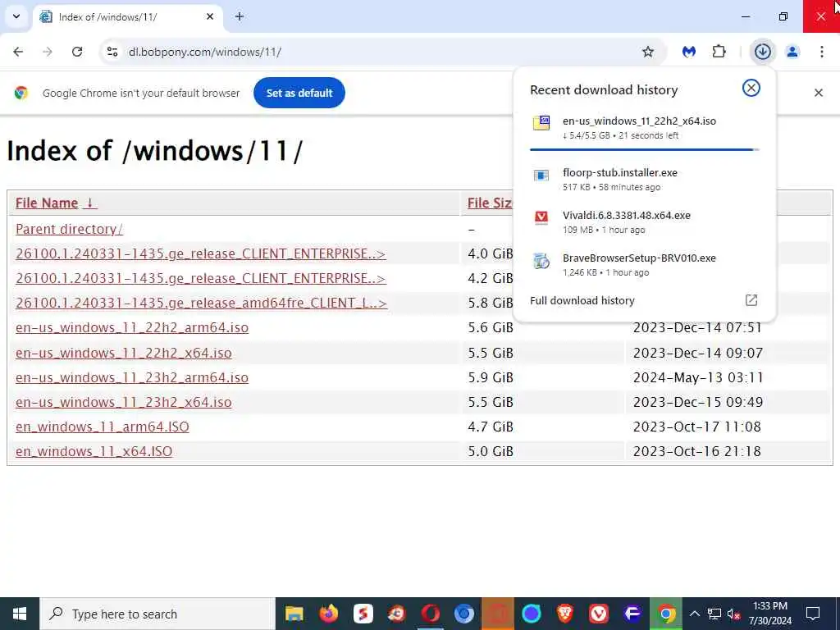Click the forward navigation arrow
This screenshot has width=840, height=630.
point(48,52)
